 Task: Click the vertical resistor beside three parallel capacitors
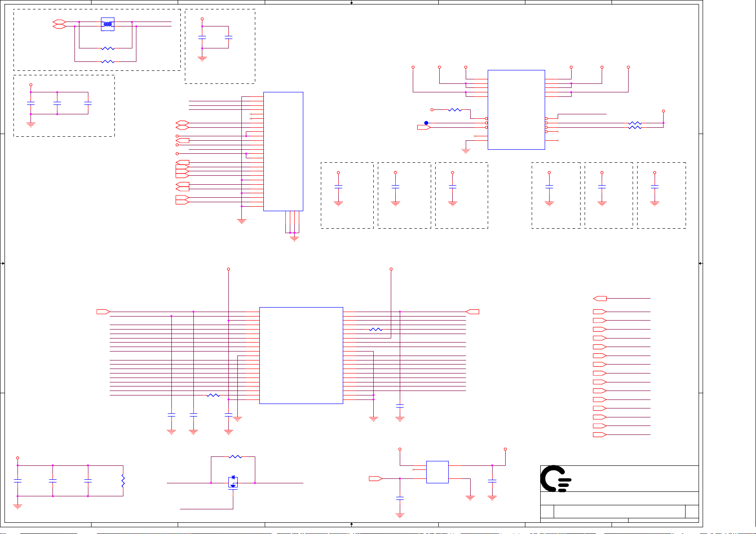click(123, 481)
